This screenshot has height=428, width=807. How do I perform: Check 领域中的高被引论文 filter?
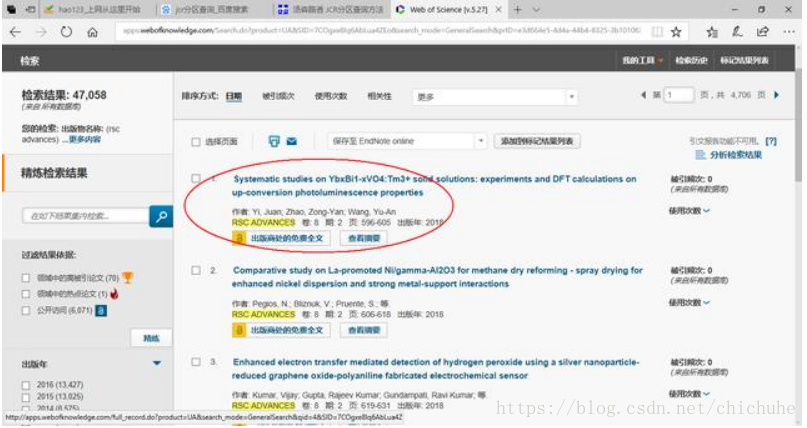[26, 278]
